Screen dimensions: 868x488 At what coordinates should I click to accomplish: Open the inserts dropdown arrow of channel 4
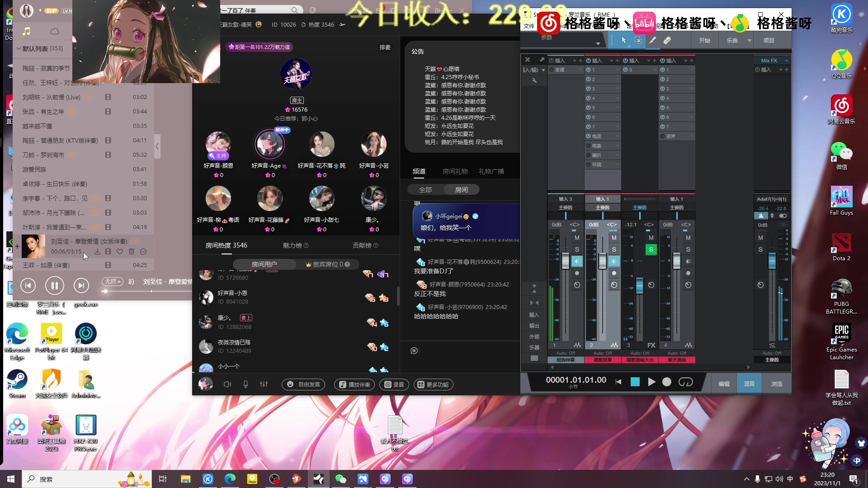685,61
